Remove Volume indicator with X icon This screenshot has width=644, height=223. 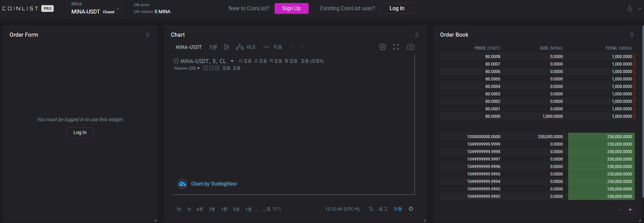coord(217,68)
